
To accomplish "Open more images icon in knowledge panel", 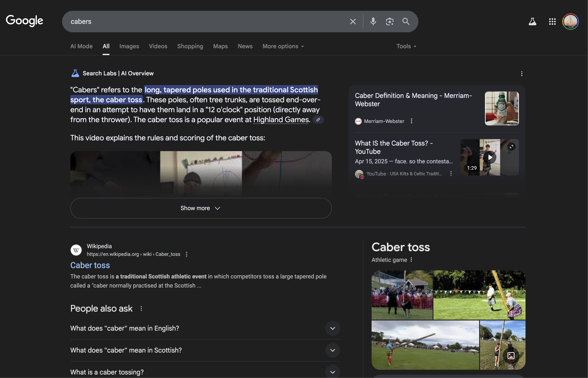I will click(x=511, y=356).
